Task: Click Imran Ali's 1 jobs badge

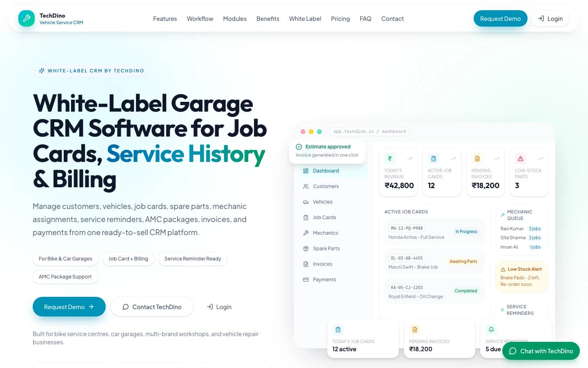Action: point(535,247)
